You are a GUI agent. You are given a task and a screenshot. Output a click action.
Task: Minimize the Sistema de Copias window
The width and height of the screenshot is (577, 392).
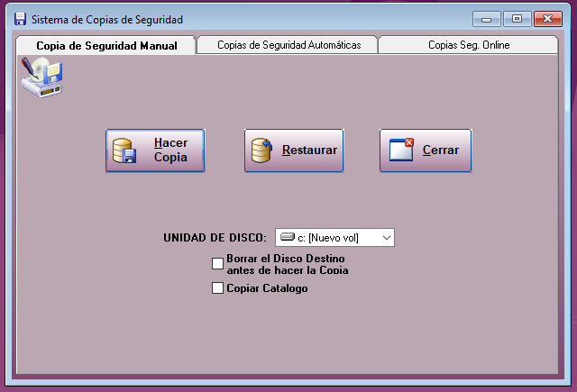coord(486,19)
